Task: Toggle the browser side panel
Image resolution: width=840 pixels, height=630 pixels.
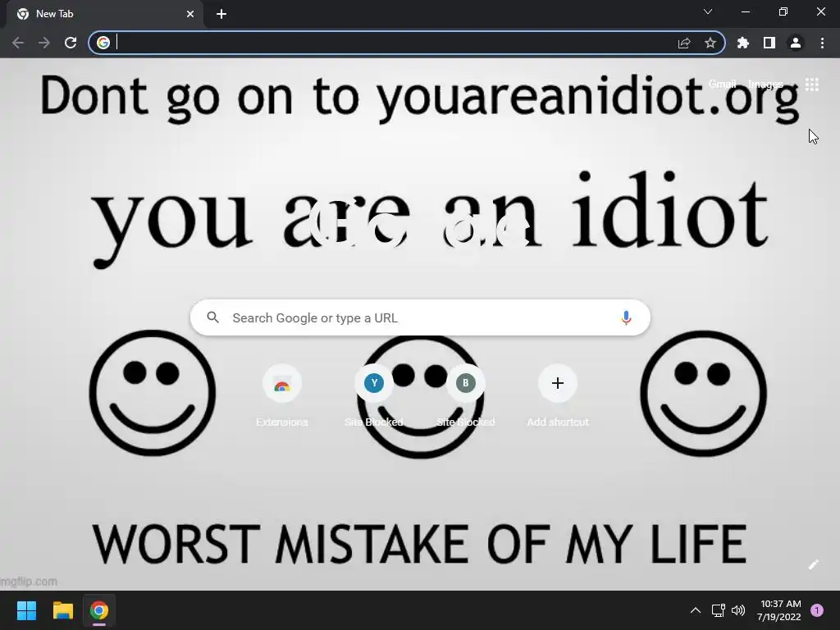Action: (769, 43)
